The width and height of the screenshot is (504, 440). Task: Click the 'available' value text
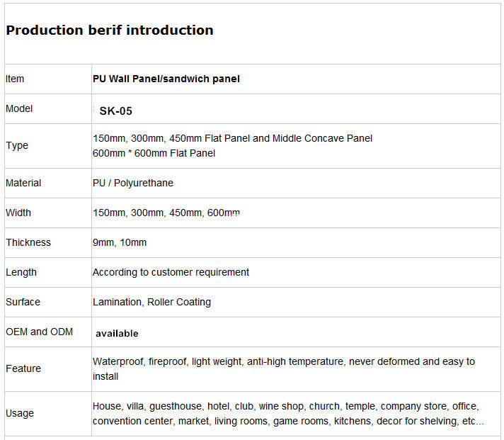(117, 334)
